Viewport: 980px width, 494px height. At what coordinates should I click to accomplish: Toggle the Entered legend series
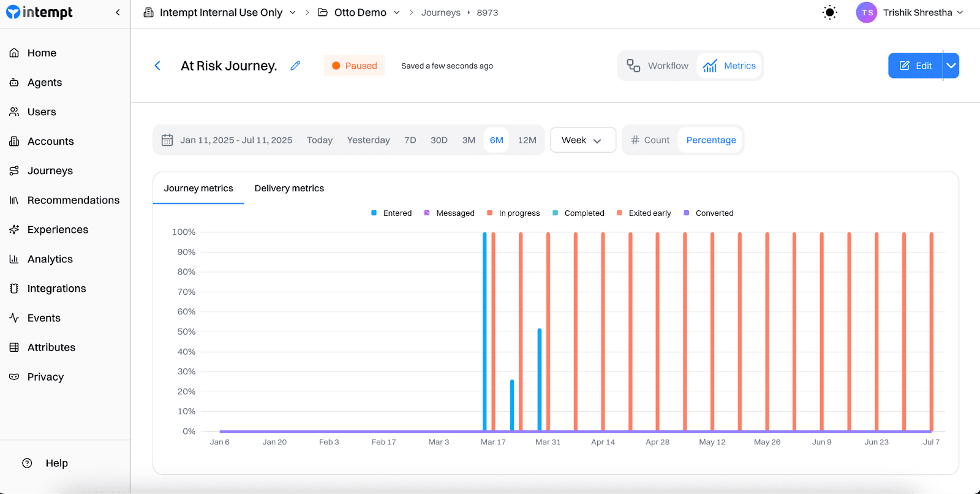391,213
